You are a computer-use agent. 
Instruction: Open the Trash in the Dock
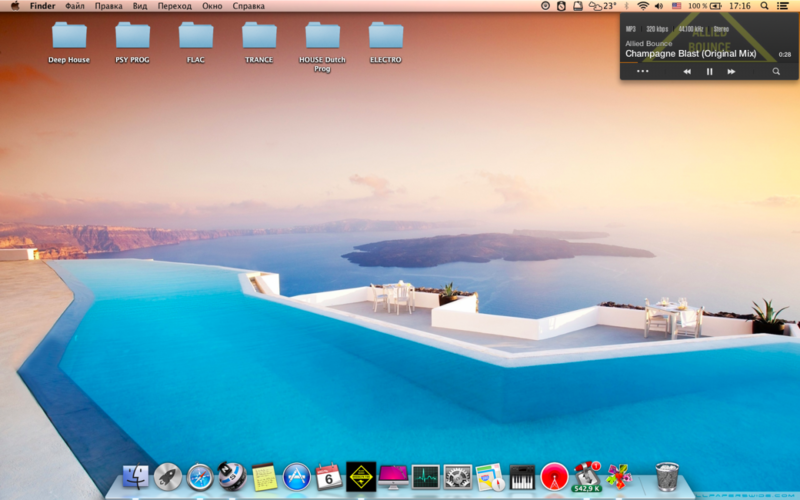pyautogui.click(x=667, y=477)
